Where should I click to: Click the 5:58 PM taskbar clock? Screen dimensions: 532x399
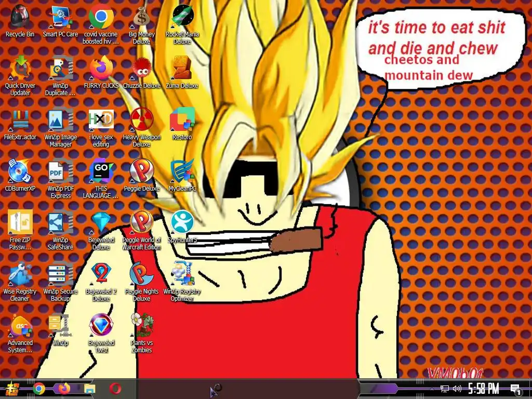(484, 389)
